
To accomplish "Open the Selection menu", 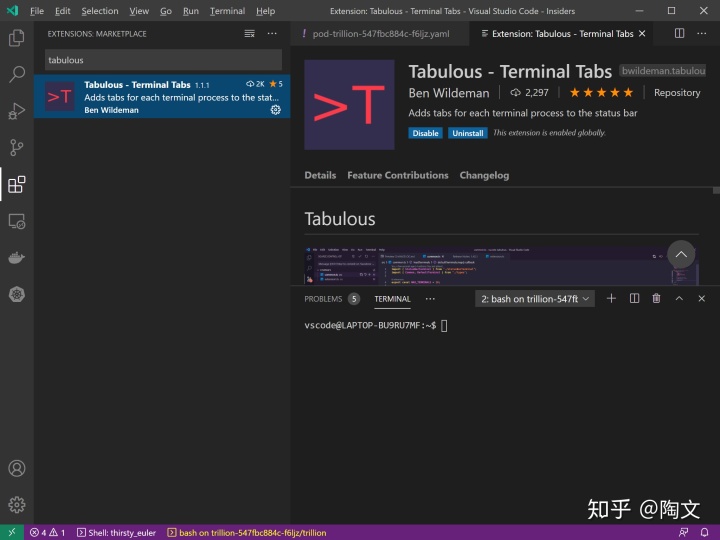I will pos(100,11).
